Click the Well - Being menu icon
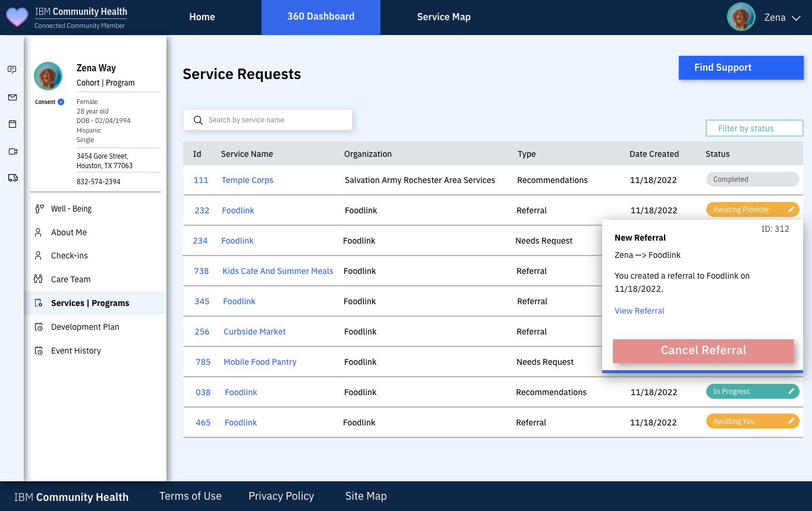 40,209
